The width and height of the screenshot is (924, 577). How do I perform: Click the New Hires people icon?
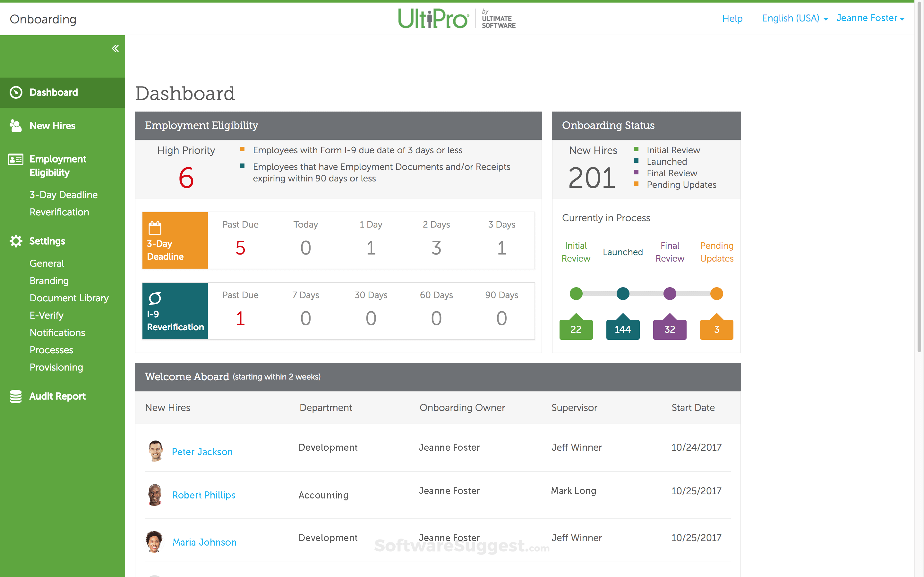point(16,126)
